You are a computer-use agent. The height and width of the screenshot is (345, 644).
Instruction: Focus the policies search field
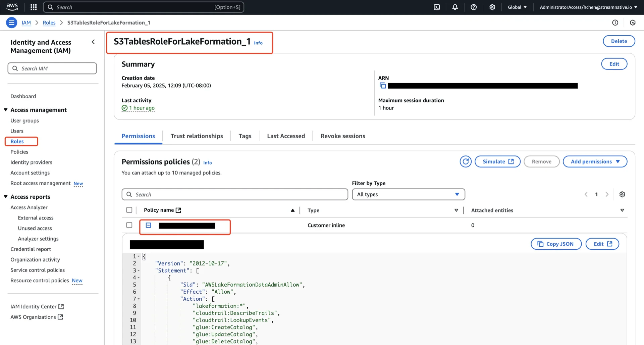pos(235,194)
